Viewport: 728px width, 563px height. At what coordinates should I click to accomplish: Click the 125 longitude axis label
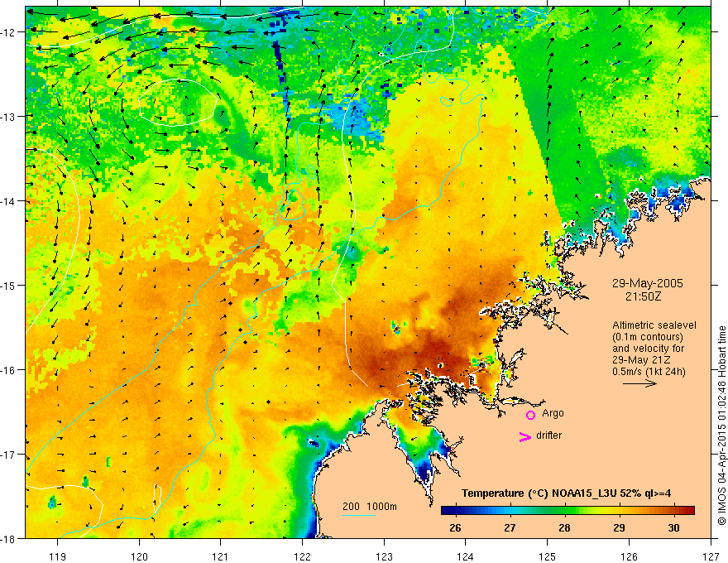(x=548, y=556)
